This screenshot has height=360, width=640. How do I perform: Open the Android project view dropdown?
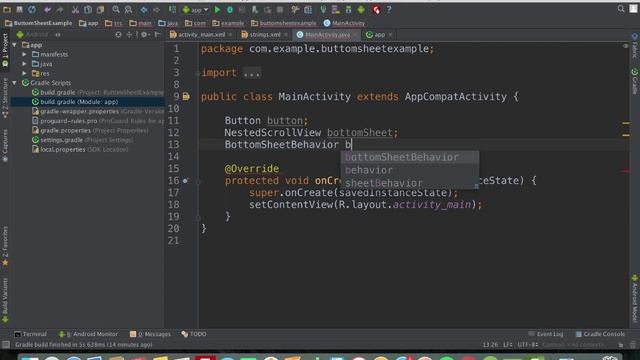[x=38, y=35]
